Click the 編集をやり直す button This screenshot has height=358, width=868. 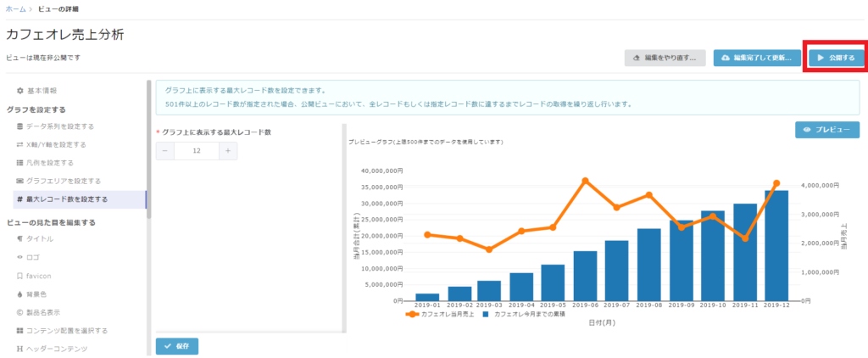[x=665, y=59]
